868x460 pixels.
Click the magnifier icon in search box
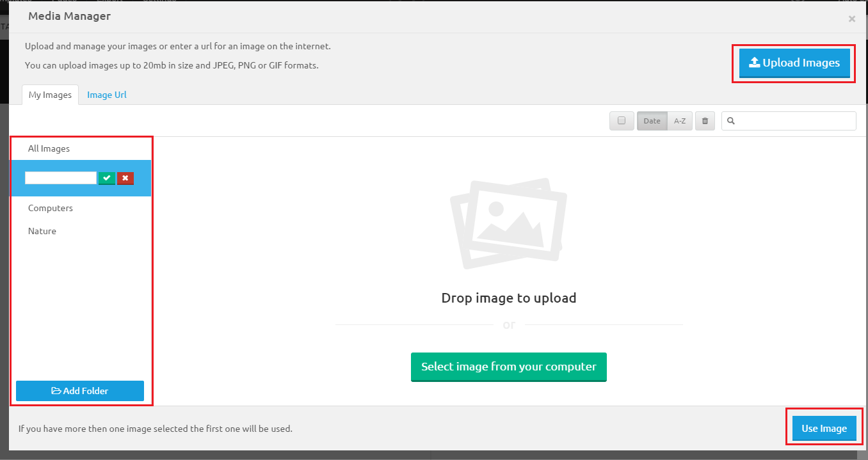click(x=731, y=121)
